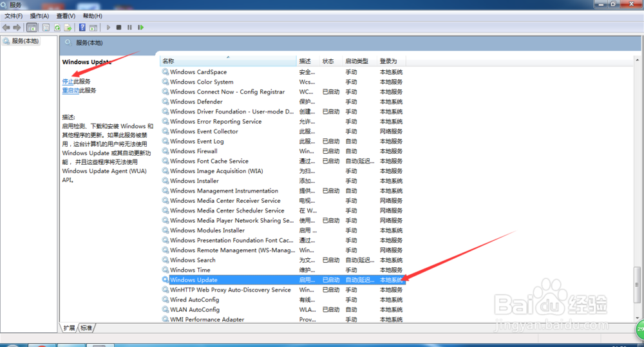644x347 pixels.
Task: Click the vertical scrollbar thumb
Action: [637, 284]
